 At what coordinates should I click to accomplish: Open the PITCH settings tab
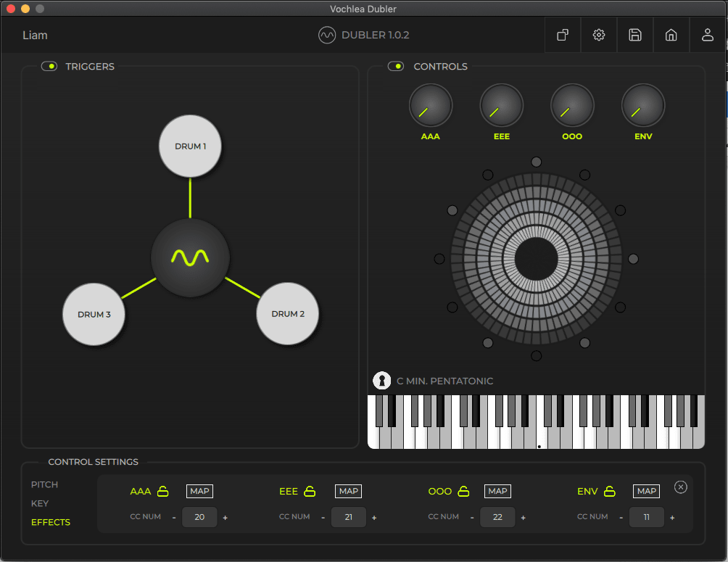44,484
